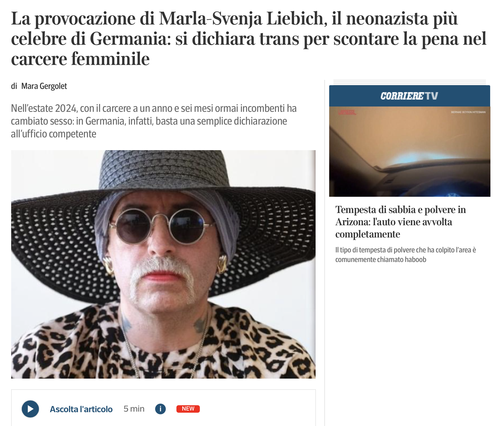Open the Tempesta di sabbia e polvere headline
The image size is (504, 426).
point(400,222)
